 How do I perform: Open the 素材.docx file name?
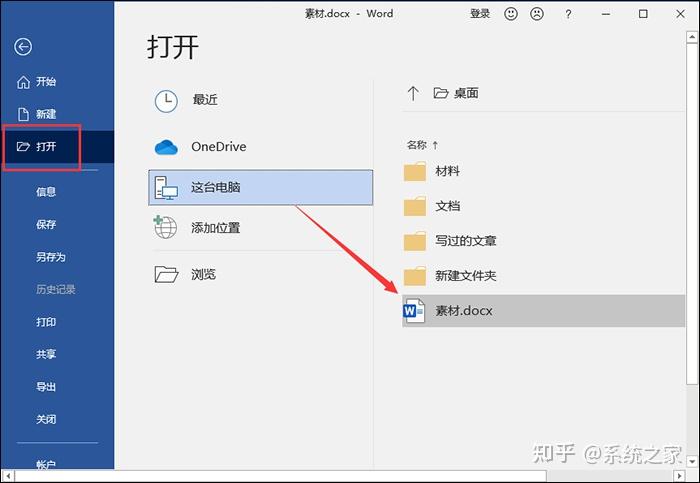pyautogui.click(x=464, y=311)
